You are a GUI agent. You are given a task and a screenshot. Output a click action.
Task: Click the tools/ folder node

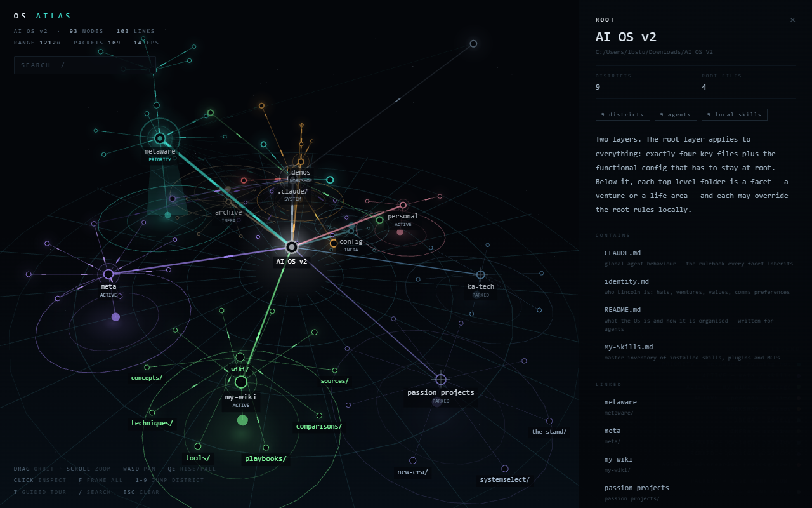(198, 446)
